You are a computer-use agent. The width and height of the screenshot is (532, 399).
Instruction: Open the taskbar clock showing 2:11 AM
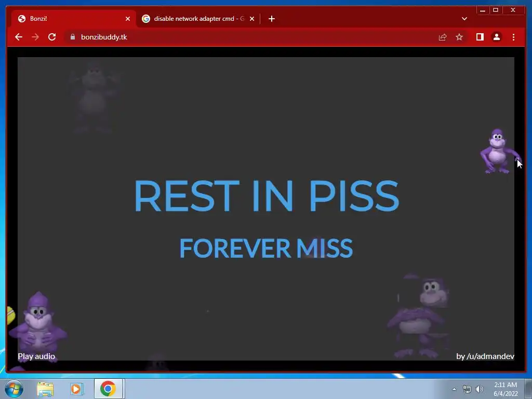coord(506,389)
